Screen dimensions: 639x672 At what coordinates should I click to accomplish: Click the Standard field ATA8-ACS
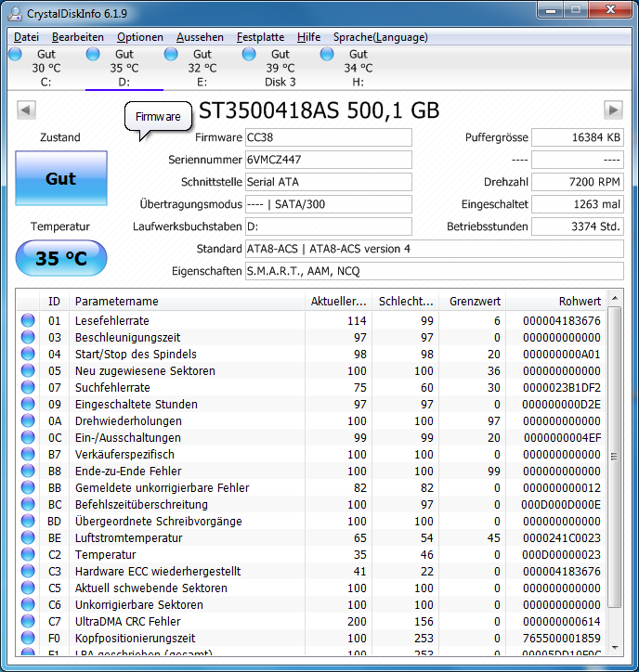[x=435, y=249]
